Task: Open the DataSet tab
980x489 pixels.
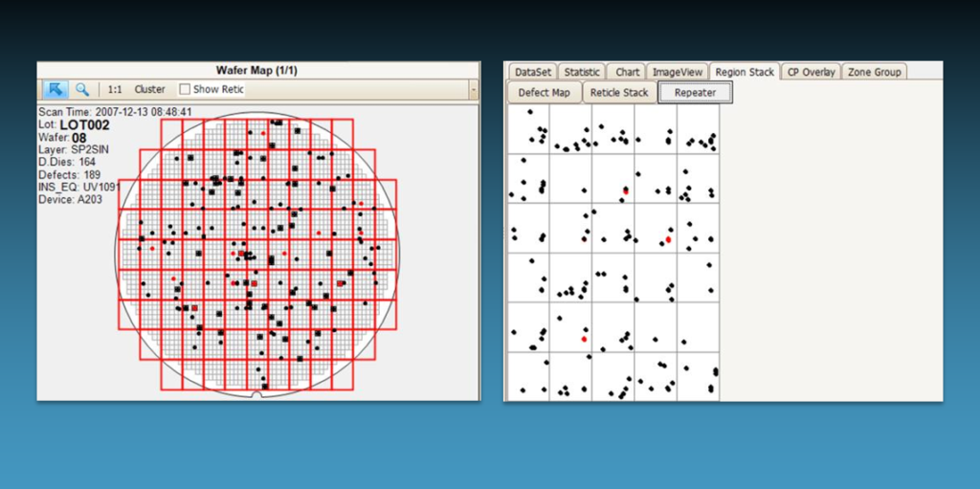Action: [533, 72]
